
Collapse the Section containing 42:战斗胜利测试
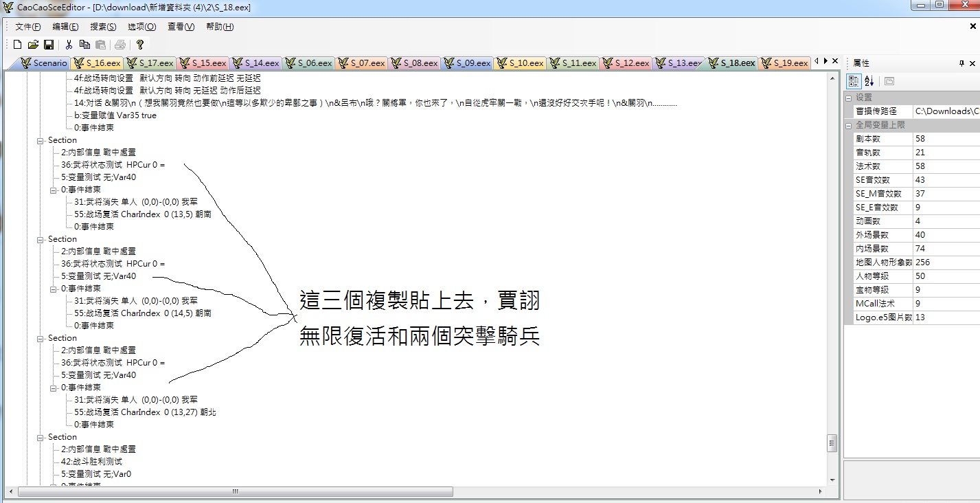coord(41,437)
